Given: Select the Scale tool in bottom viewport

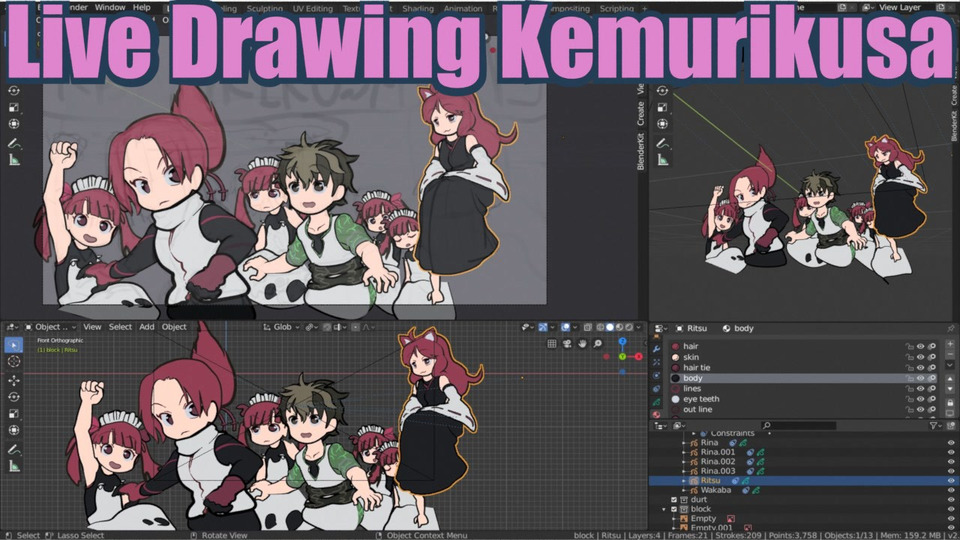Looking at the screenshot, I should pos(13,413).
